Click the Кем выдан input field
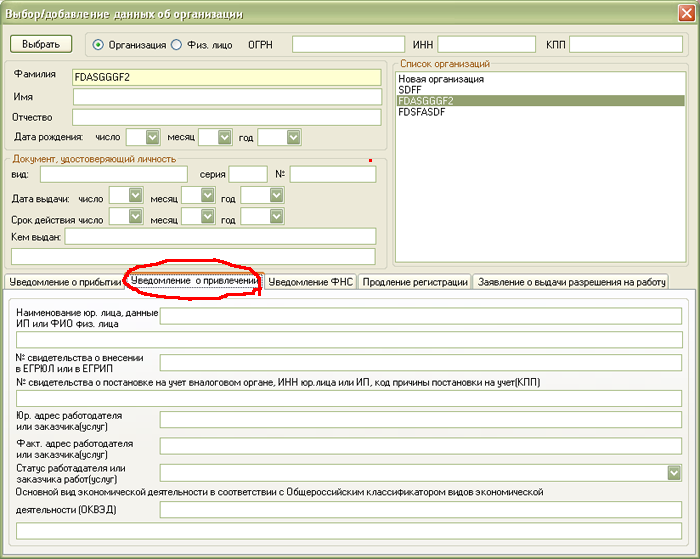The height and width of the screenshot is (559, 700). point(221,237)
